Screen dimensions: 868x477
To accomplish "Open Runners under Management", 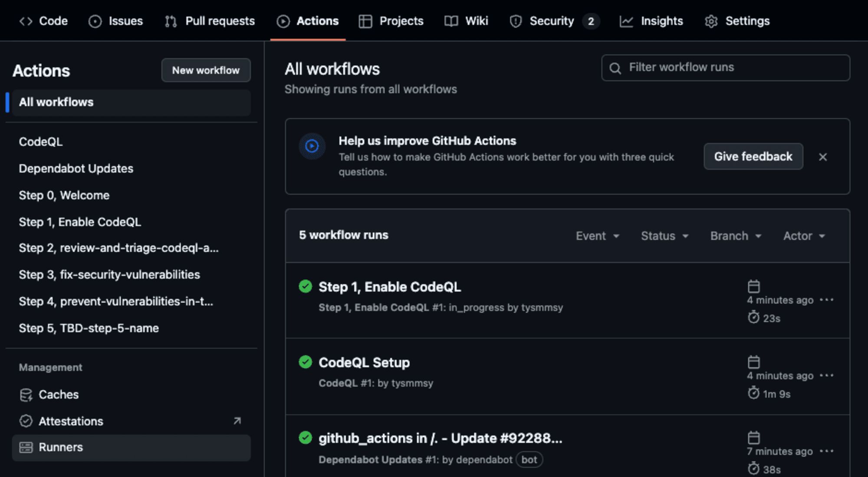I will click(x=131, y=447).
